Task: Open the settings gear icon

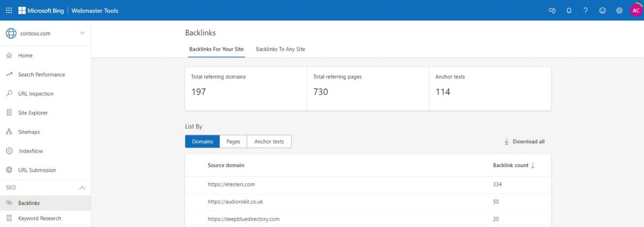Action: 619,10
